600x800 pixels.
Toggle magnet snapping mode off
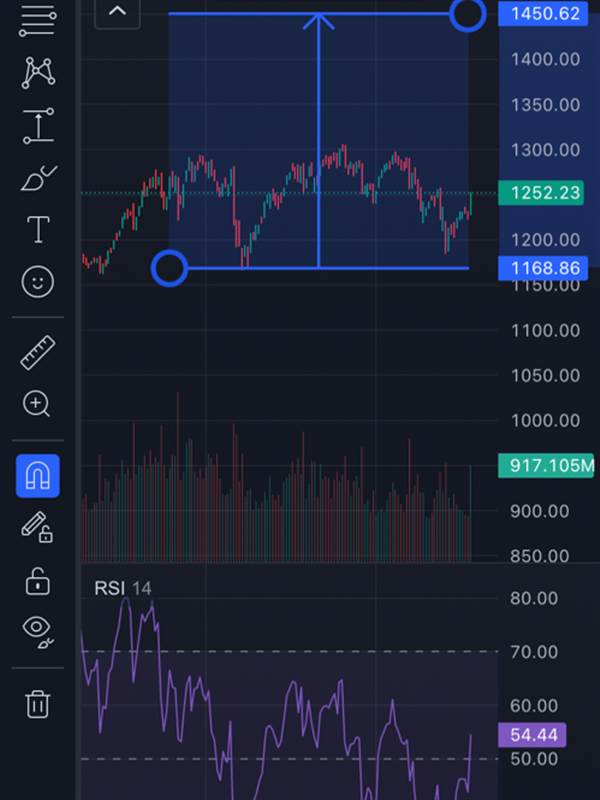coord(38,476)
